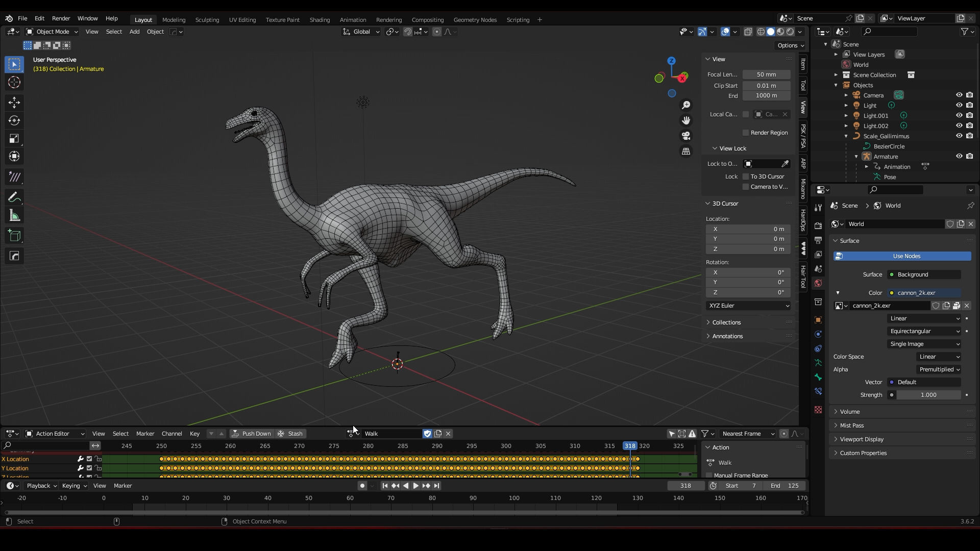Click the Focal Length 50 mm field
This screenshot has height=551, width=980.
click(766, 74)
